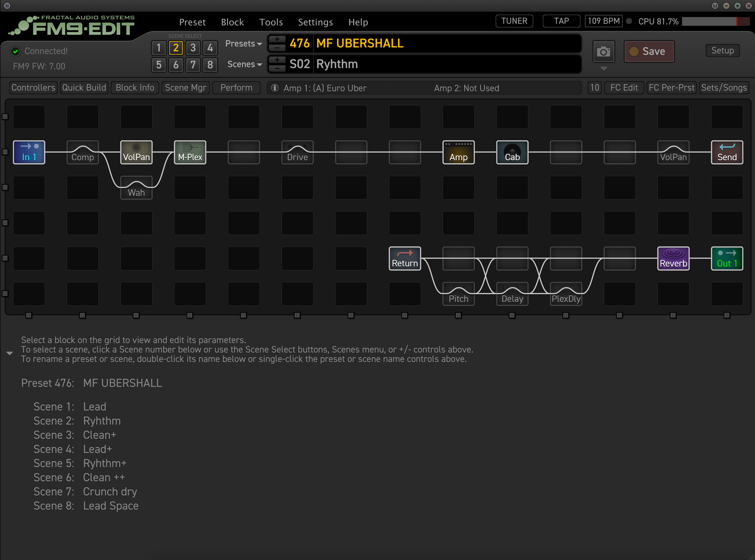The height and width of the screenshot is (560, 755).
Task: Open the Help menu
Action: coord(358,22)
